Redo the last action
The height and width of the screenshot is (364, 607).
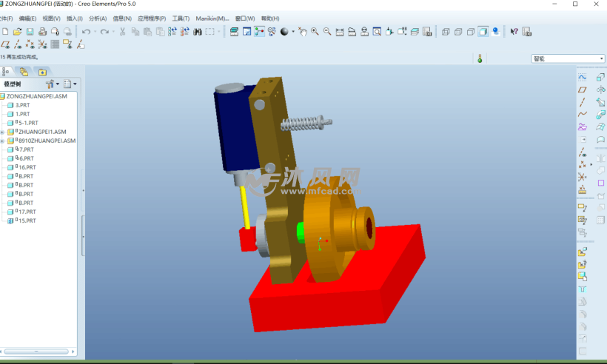tap(104, 32)
